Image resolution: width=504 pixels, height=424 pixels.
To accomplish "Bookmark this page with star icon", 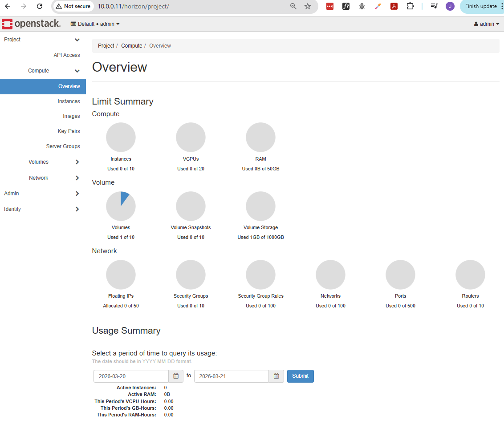I will (x=308, y=6).
